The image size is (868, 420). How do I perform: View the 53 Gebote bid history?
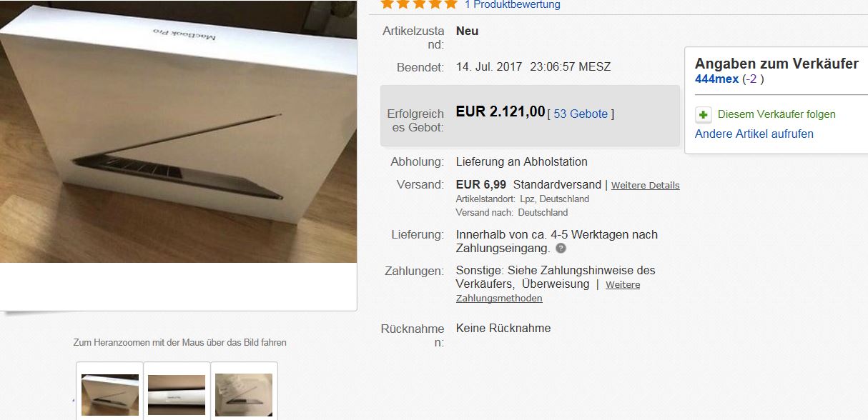[x=581, y=114]
